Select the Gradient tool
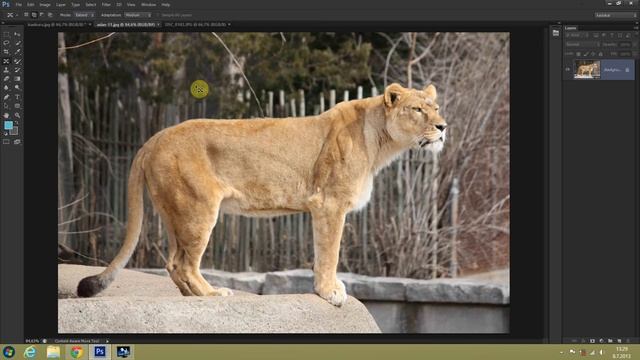This screenshot has width=640, height=360. [17, 78]
